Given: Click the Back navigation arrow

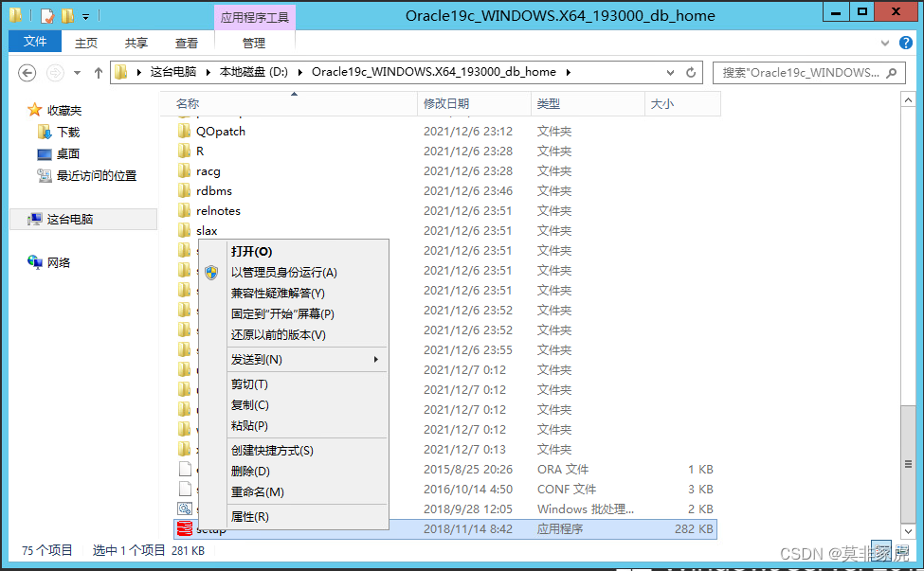Looking at the screenshot, I should click(27, 72).
